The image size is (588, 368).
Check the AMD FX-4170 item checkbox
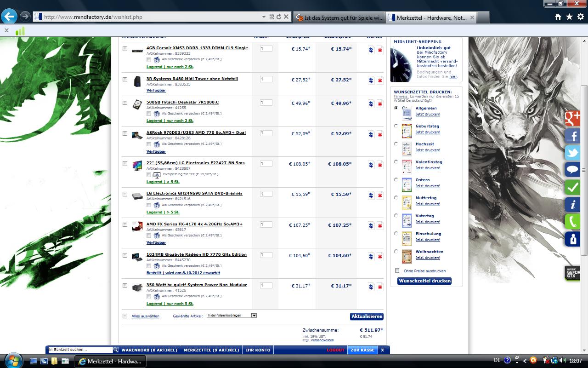(125, 224)
